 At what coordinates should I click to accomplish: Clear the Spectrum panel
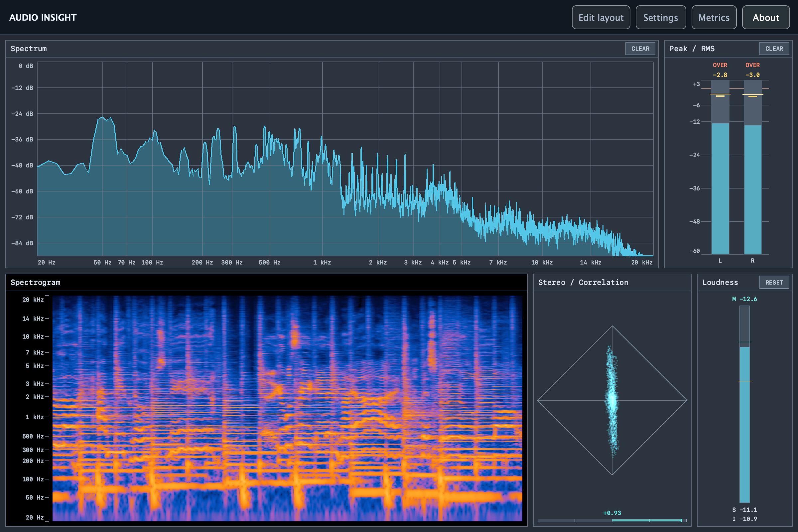pos(640,49)
